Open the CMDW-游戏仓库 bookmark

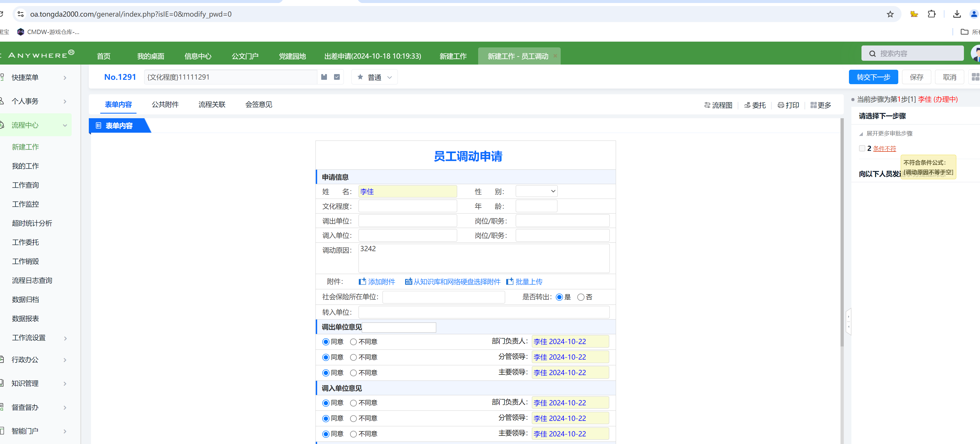pyautogui.click(x=48, y=32)
